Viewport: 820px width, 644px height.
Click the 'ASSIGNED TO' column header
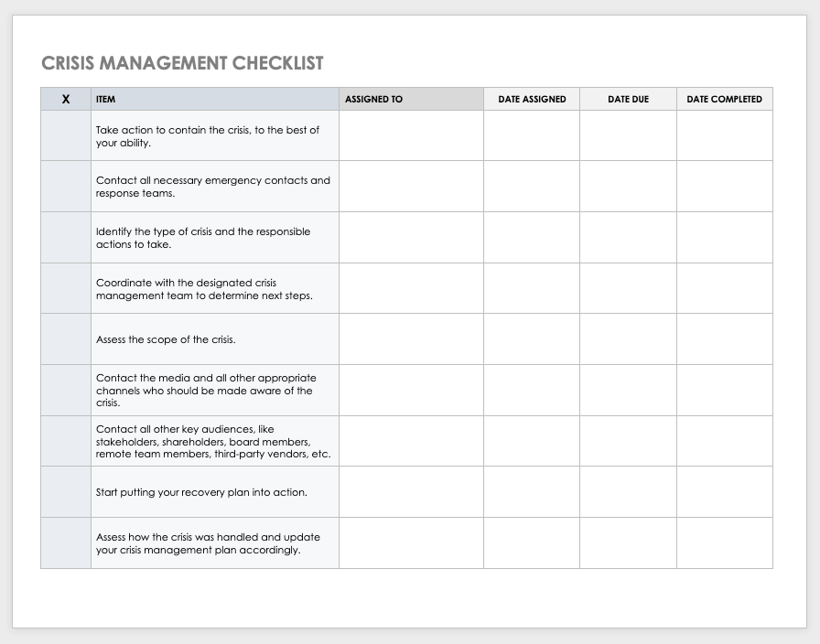[x=411, y=99]
